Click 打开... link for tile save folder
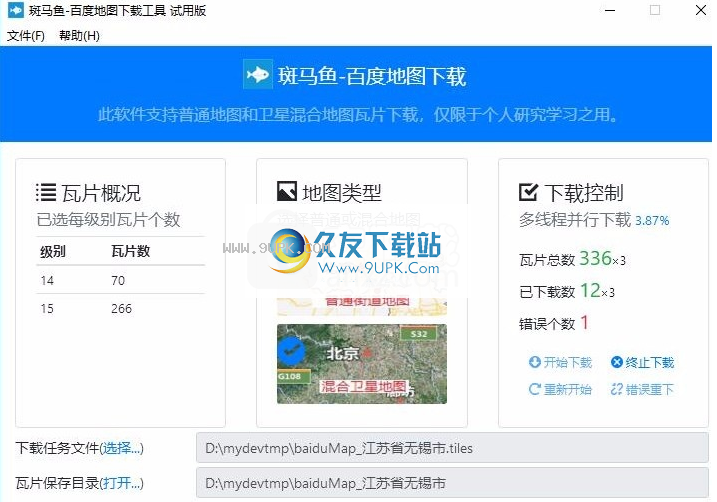This screenshot has height=502, width=717. (x=121, y=483)
